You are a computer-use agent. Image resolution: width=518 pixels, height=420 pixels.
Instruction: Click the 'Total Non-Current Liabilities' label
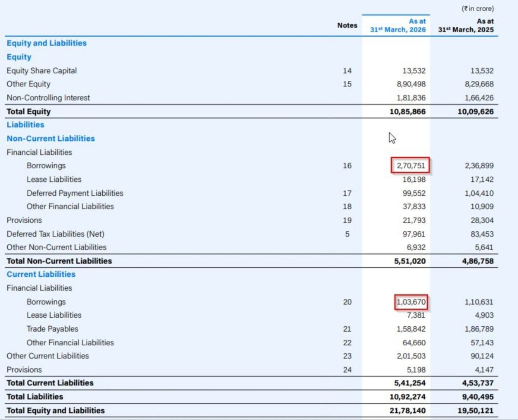[59, 261]
